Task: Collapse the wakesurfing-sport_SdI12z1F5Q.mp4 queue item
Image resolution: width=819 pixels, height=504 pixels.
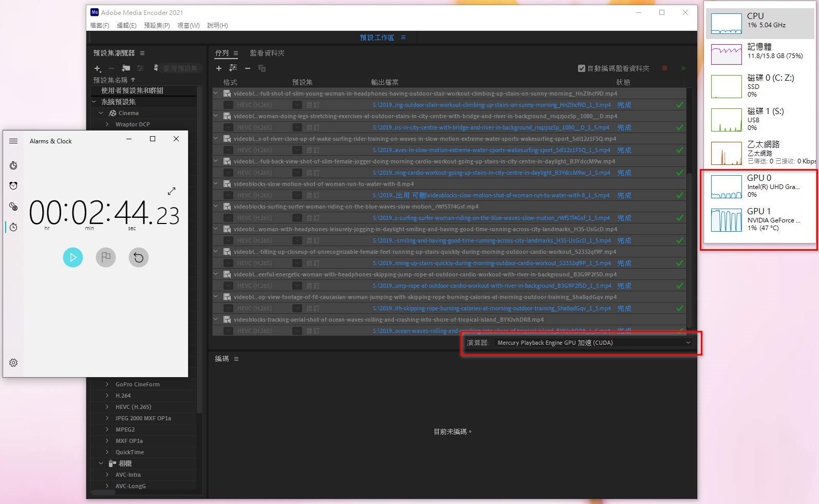Action: 216,139
